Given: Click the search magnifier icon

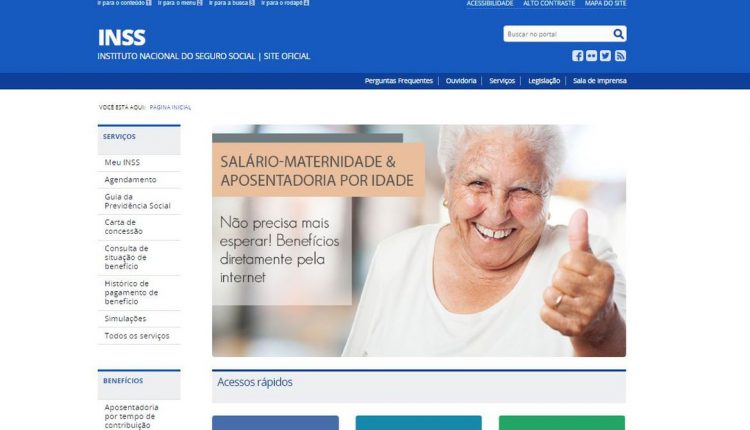Looking at the screenshot, I should point(618,34).
